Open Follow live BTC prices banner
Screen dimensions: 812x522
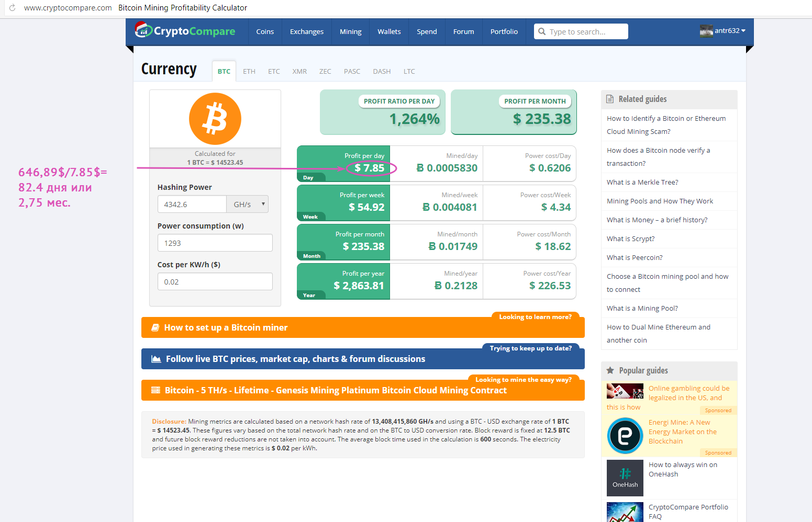point(363,359)
